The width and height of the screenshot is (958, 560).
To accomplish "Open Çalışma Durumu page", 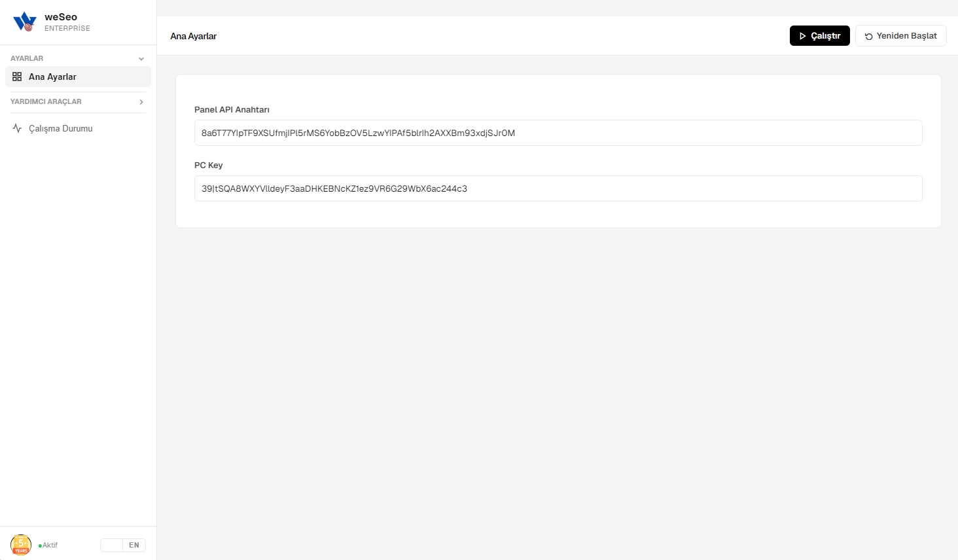I will tap(78, 128).
